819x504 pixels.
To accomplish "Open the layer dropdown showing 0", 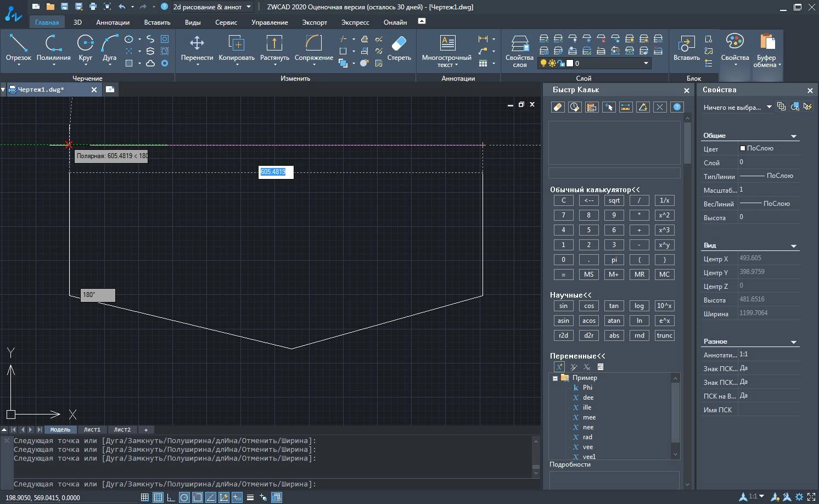I will (595, 63).
